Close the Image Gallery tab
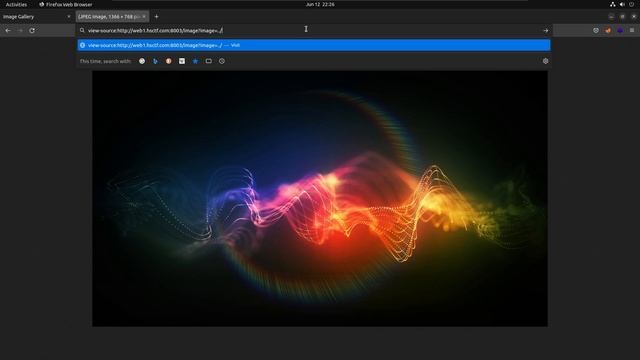Viewport: 640px width, 360px height. [69, 17]
